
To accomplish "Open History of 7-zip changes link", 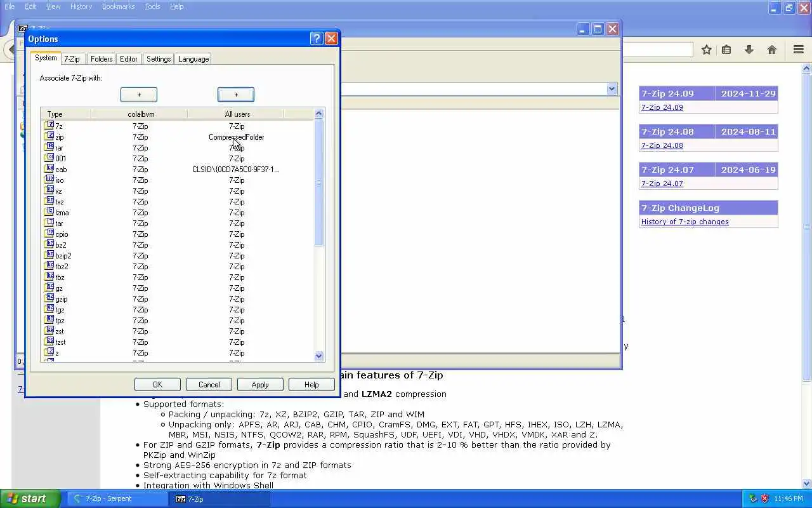I will 685,222.
